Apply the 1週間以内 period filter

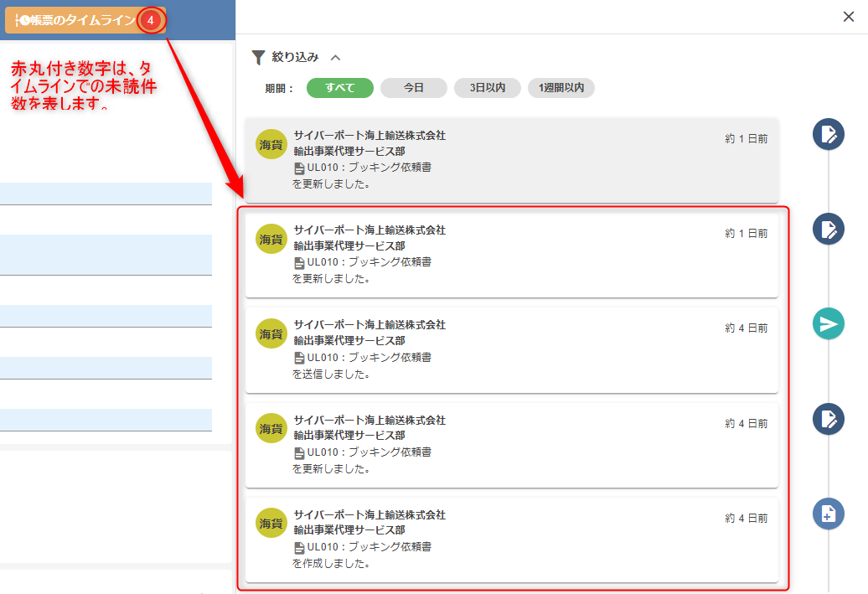(x=561, y=88)
